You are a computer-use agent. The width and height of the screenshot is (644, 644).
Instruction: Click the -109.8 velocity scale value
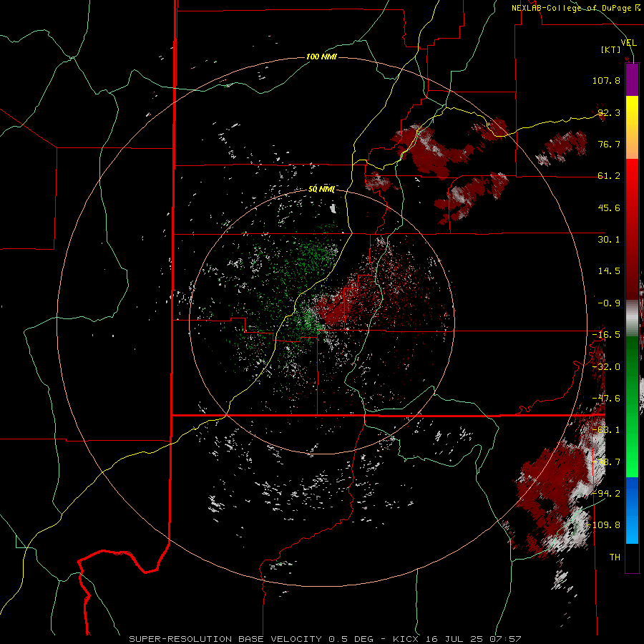point(604,525)
